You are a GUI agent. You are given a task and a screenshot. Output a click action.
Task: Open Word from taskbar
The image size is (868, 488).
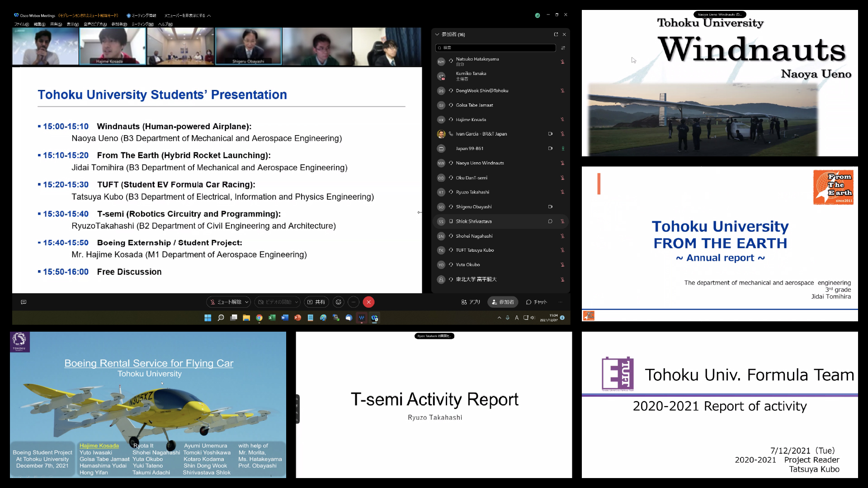pos(285,318)
